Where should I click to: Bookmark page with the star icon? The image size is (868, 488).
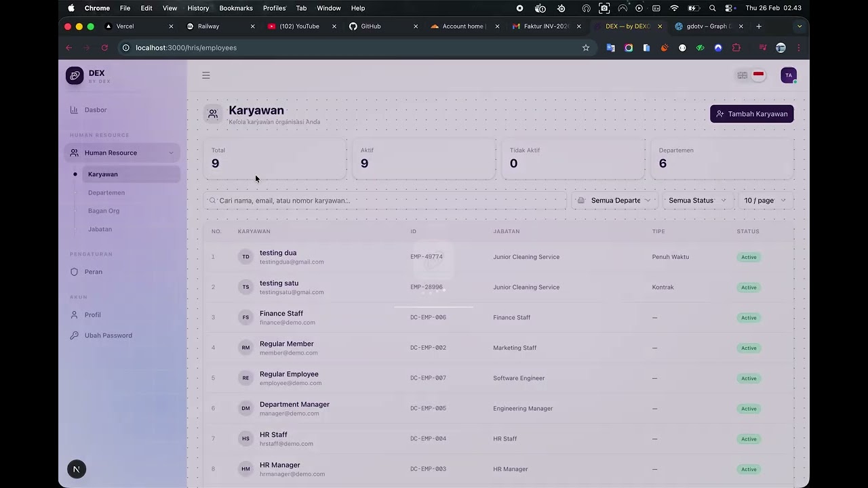click(x=586, y=47)
